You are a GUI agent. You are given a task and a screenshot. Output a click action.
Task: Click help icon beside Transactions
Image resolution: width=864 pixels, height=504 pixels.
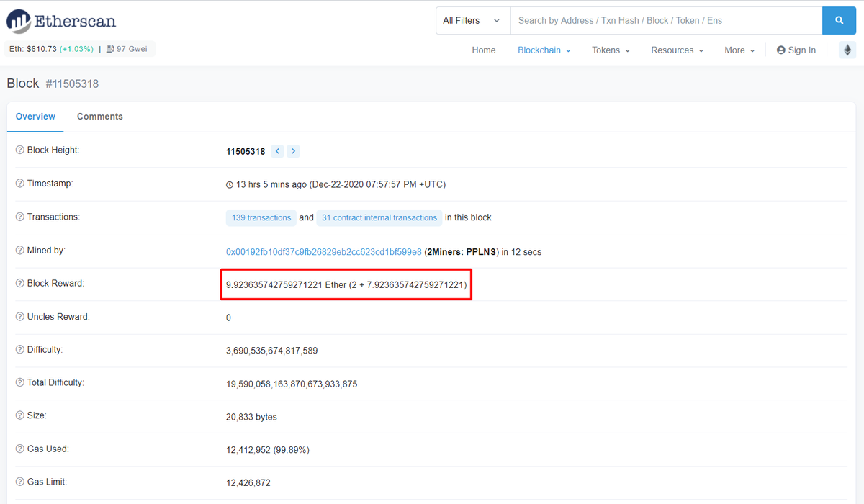(x=20, y=217)
